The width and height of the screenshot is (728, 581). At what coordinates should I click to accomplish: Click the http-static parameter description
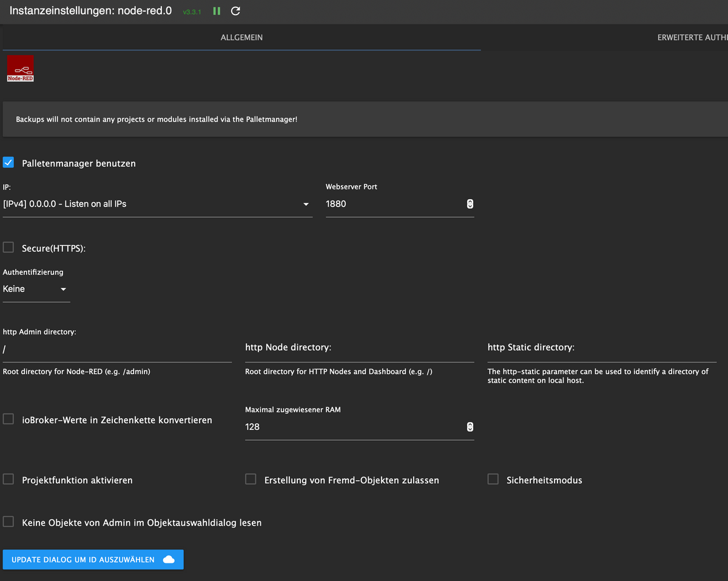[x=598, y=376]
